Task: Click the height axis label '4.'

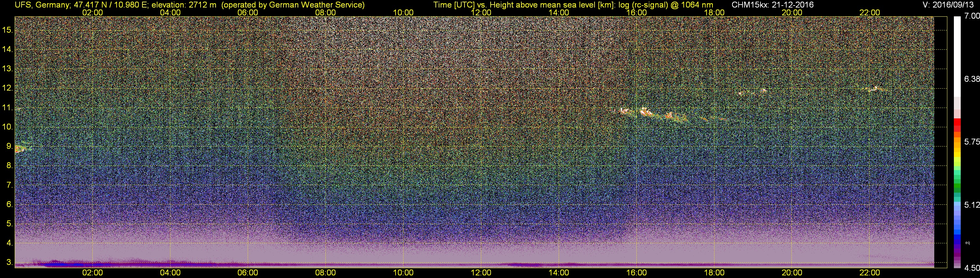Action: [x=9, y=243]
